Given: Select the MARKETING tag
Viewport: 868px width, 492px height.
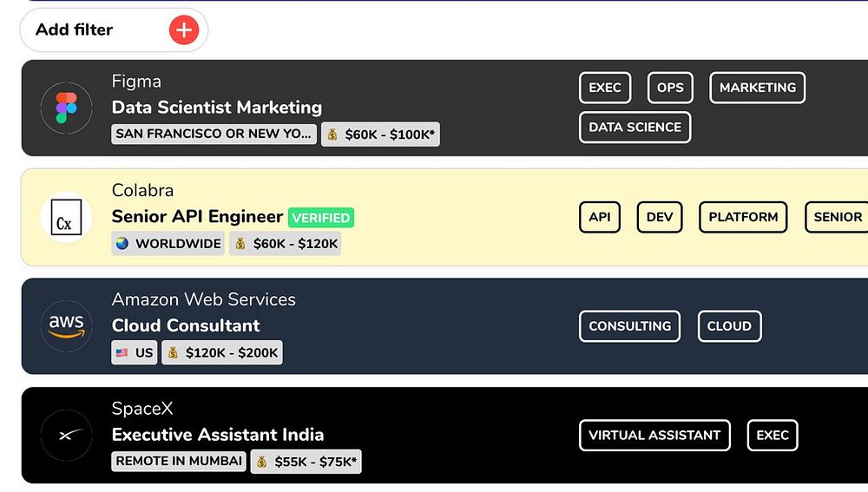Looking at the screenshot, I should [x=757, y=88].
